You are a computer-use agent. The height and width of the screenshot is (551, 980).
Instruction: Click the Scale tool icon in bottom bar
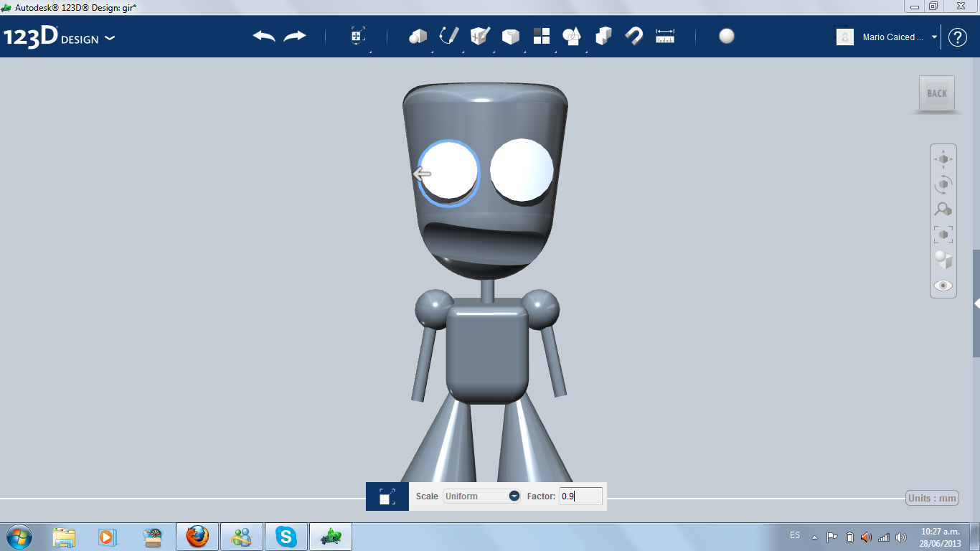point(387,496)
